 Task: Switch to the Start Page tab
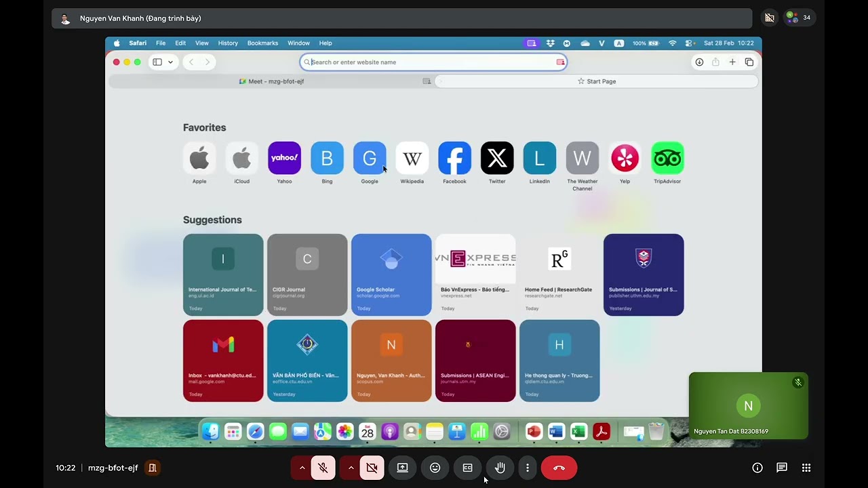click(597, 81)
